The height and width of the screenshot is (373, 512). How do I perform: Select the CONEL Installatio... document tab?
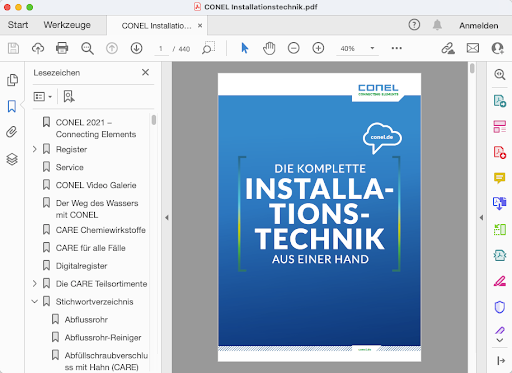point(156,26)
